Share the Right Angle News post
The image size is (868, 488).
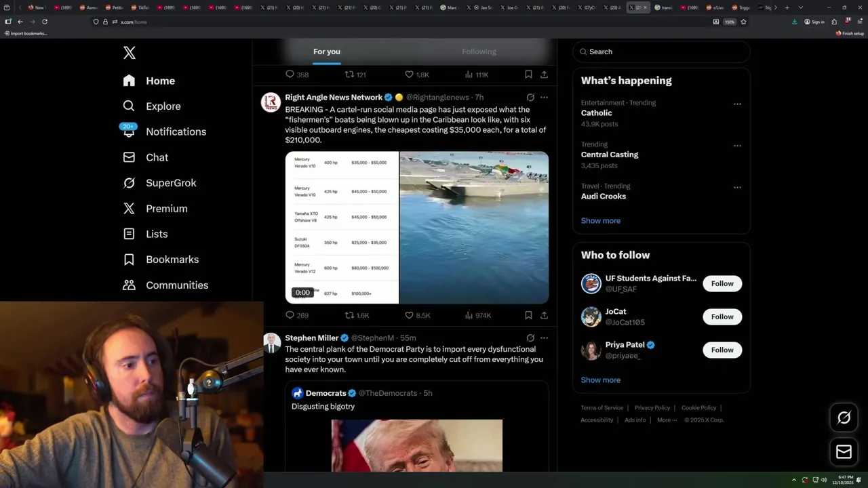[x=544, y=315]
